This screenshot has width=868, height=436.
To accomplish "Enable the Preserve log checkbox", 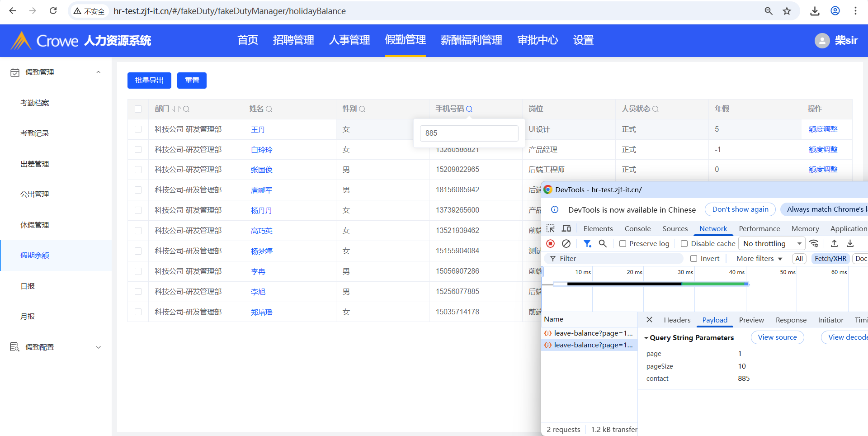I will click(623, 244).
